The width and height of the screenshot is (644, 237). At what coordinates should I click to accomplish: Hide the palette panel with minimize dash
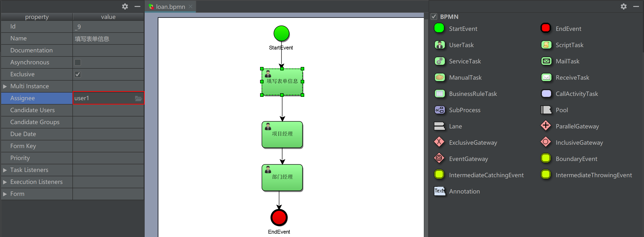click(x=636, y=6)
